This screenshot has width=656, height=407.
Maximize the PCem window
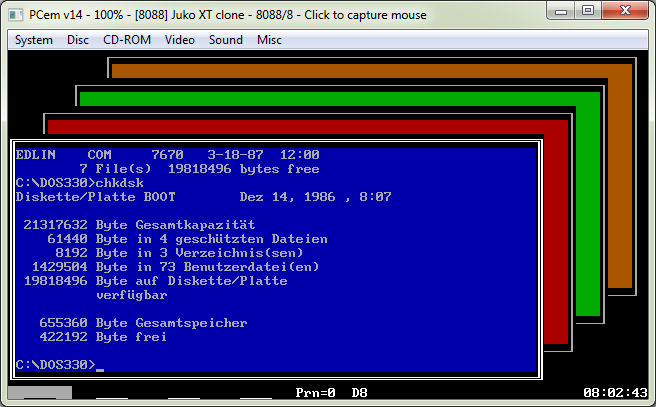pos(588,11)
